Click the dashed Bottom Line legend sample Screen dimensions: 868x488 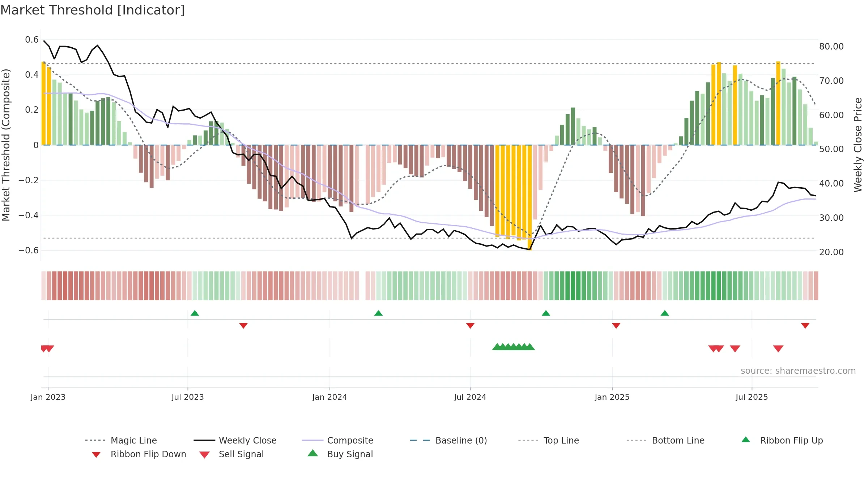click(636, 440)
